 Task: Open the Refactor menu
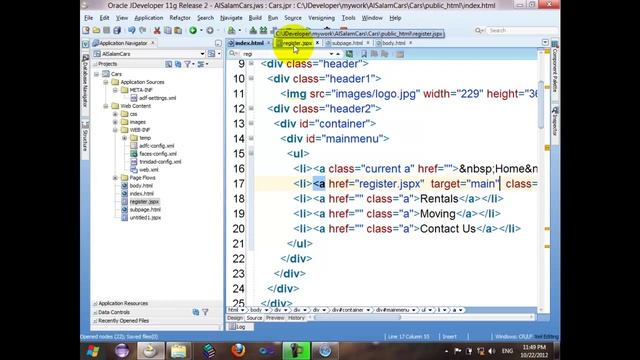pyautogui.click(x=180, y=18)
